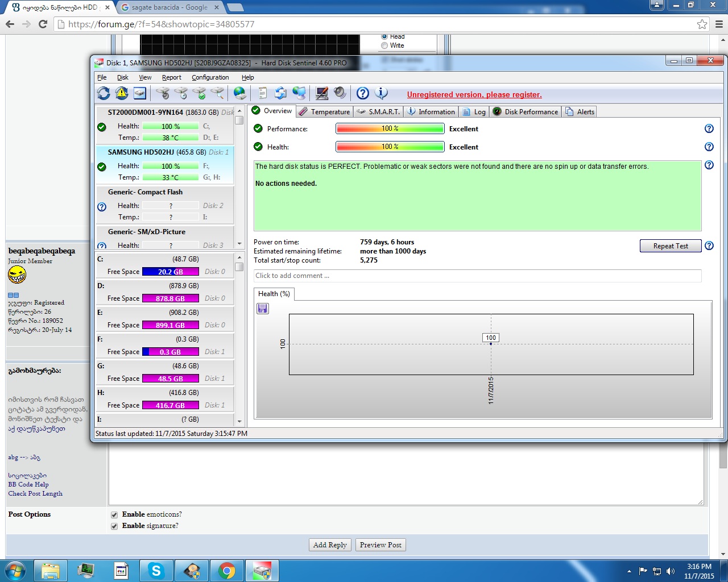Image resolution: width=728 pixels, height=582 pixels.
Task: Open Google Chrome from the taskbar
Action: click(x=227, y=570)
